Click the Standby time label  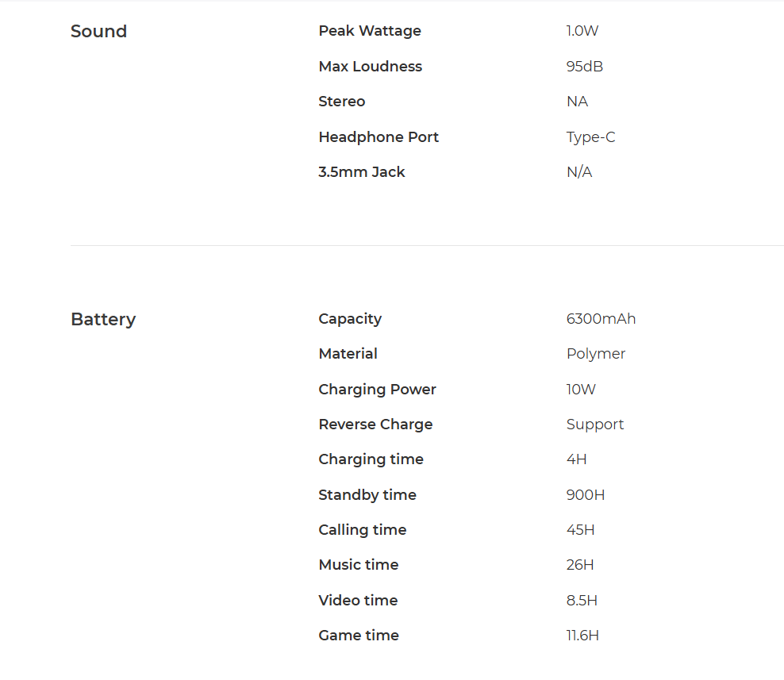coord(367,495)
